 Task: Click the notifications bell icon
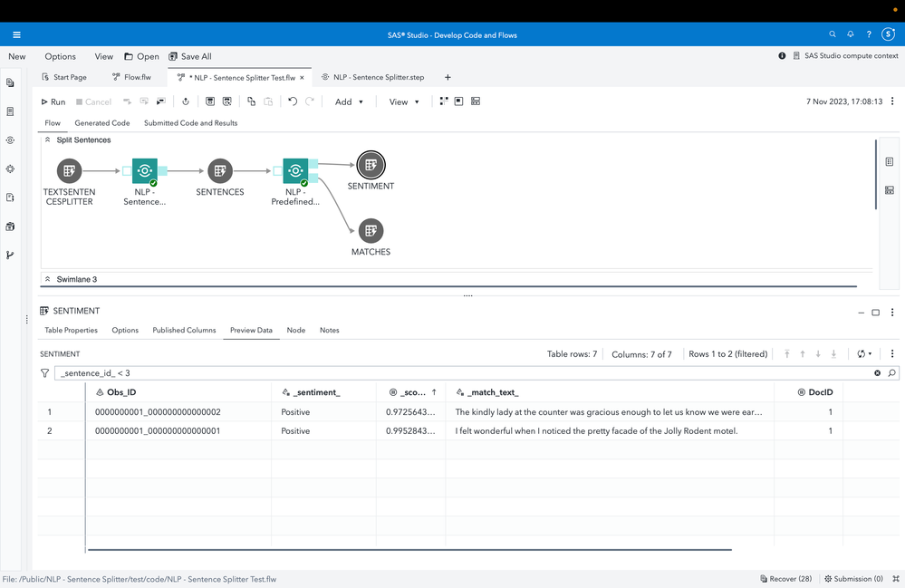[851, 34]
